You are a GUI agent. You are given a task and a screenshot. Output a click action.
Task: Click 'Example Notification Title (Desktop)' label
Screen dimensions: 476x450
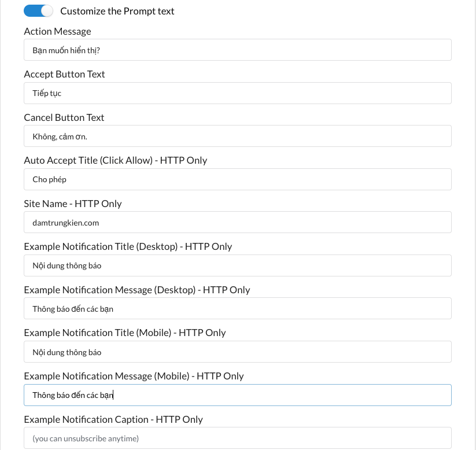[x=101, y=246]
